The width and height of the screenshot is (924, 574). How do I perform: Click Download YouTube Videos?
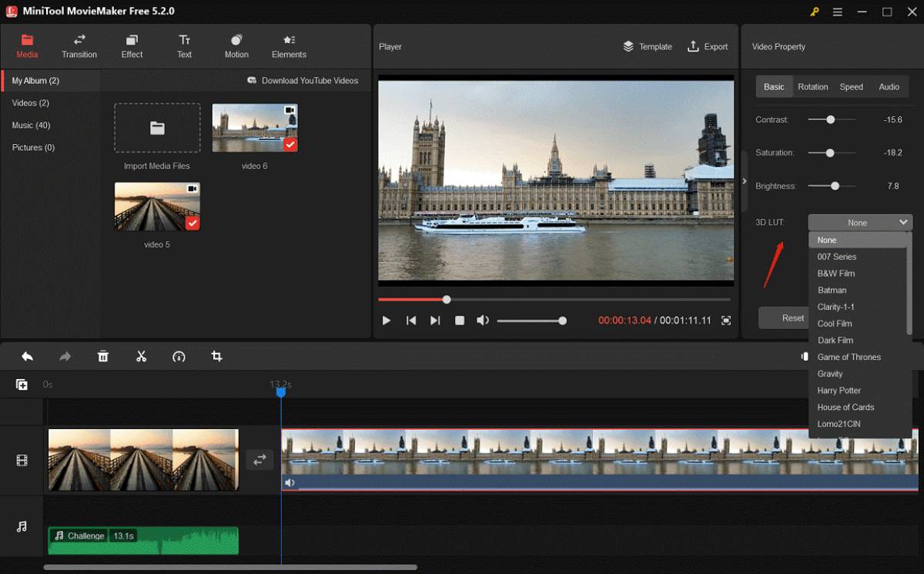303,80
